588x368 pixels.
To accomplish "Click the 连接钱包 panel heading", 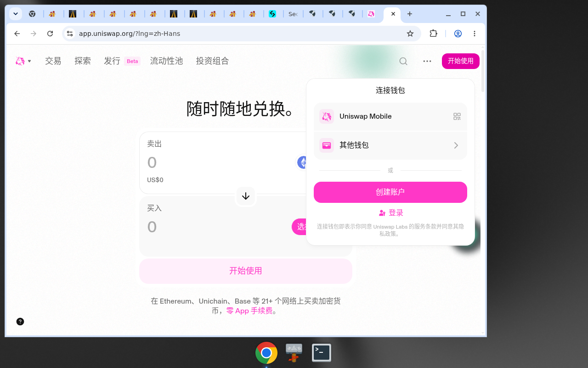I will (390, 91).
